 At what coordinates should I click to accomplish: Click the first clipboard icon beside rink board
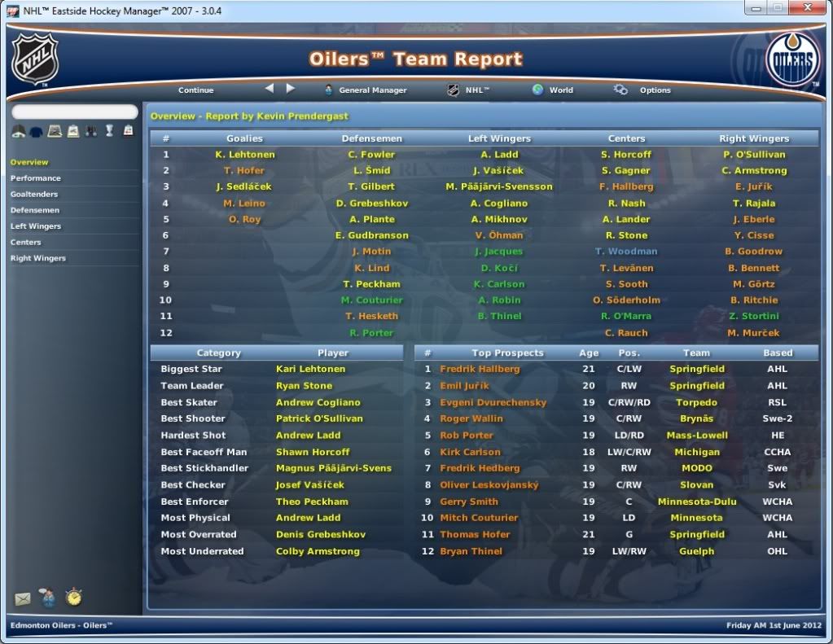point(73,131)
